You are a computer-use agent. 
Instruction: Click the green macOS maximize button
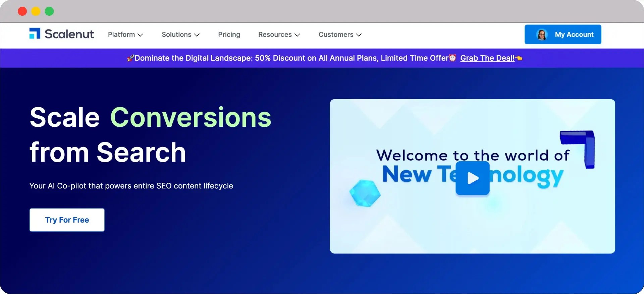point(49,11)
